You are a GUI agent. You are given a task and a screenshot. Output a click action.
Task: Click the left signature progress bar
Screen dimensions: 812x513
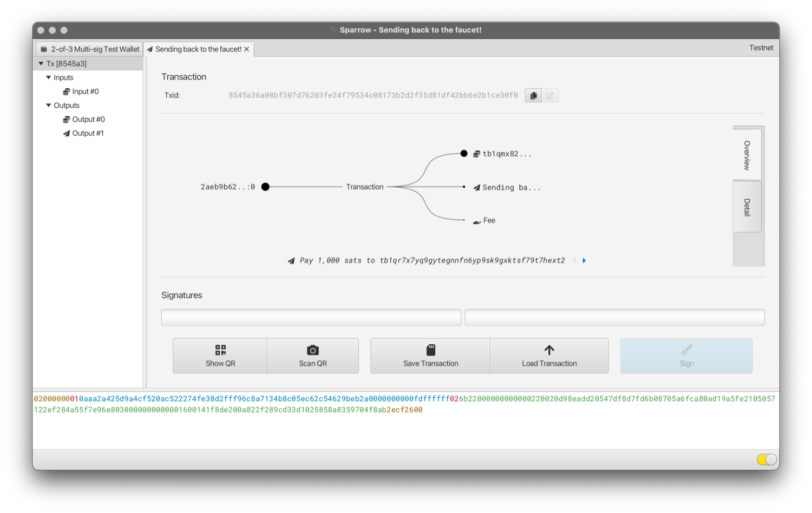[x=311, y=318]
